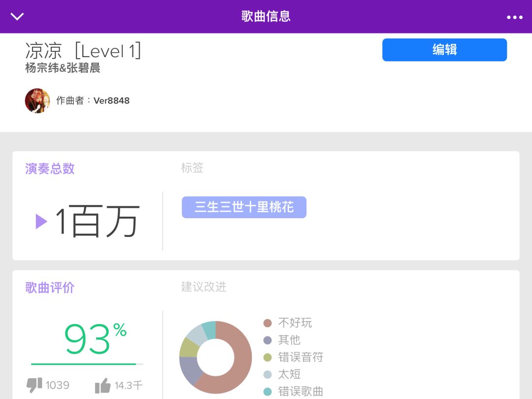Image resolution: width=532 pixels, height=399 pixels.
Task: Tap the thumbs-up like icon
Action: 103,385
